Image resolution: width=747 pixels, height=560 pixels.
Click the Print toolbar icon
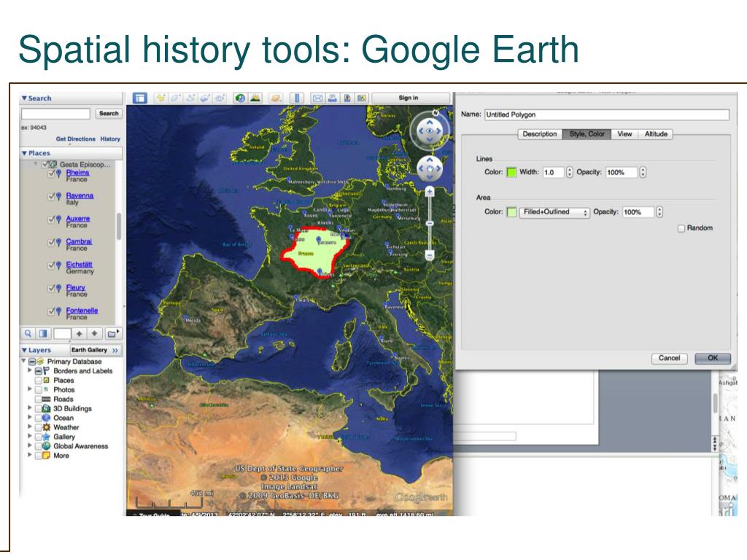(x=333, y=98)
